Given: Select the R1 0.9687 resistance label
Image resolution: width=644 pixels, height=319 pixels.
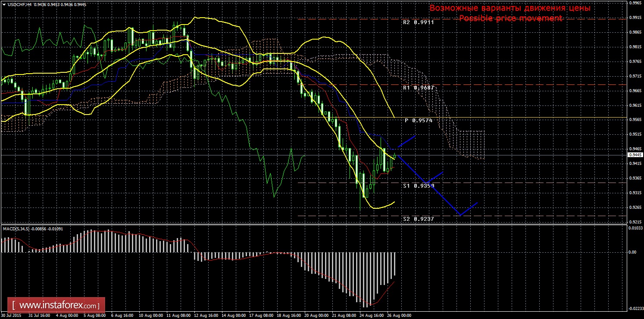Looking at the screenshot, I should click(418, 88).
